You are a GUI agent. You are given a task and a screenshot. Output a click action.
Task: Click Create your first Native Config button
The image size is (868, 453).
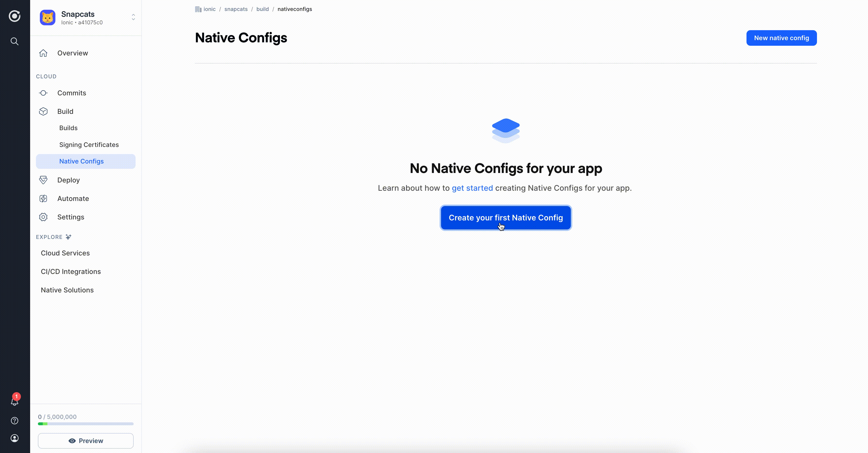(506, 217)
